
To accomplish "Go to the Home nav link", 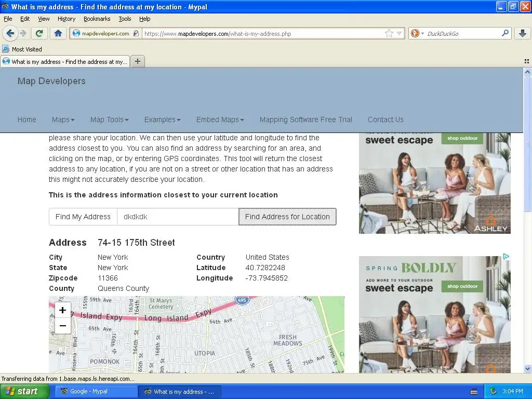I will 27,119.
